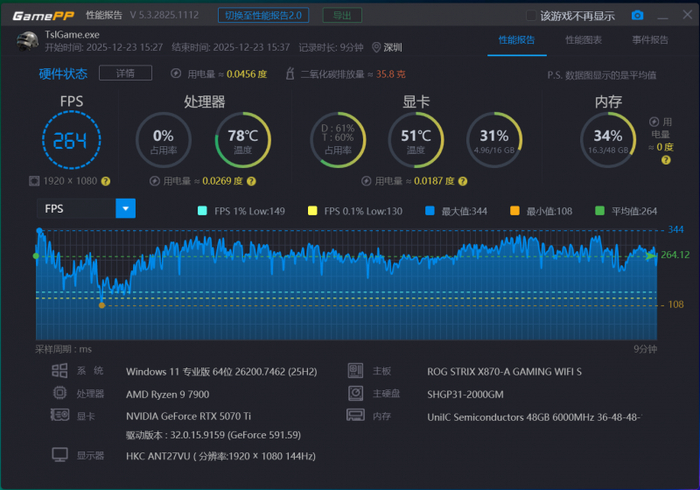Click the 驱动版本 32.0.15.9159 driver text

point(213,435)
